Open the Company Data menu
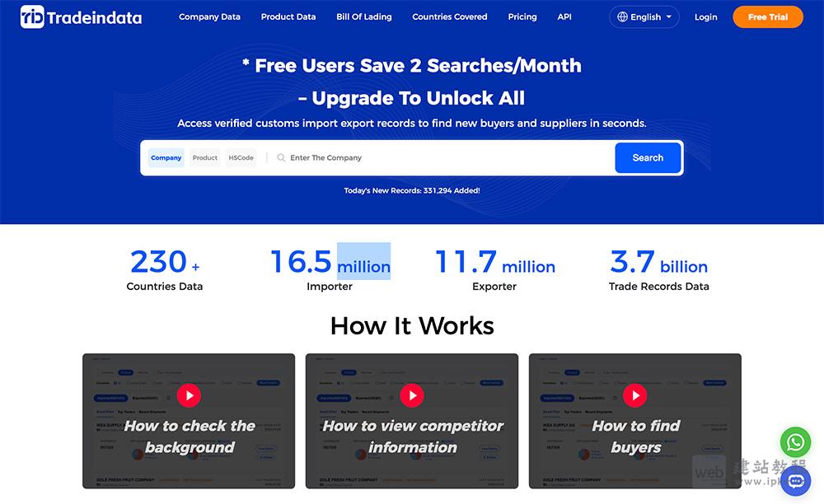Screen dimensions: 824x504 pyautogui.click(x=209, y=17)
